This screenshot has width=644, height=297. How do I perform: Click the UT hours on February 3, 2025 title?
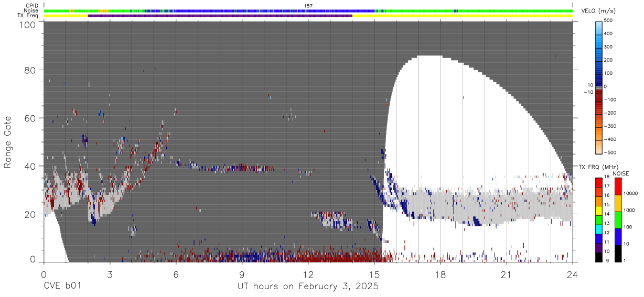(308, 287)
